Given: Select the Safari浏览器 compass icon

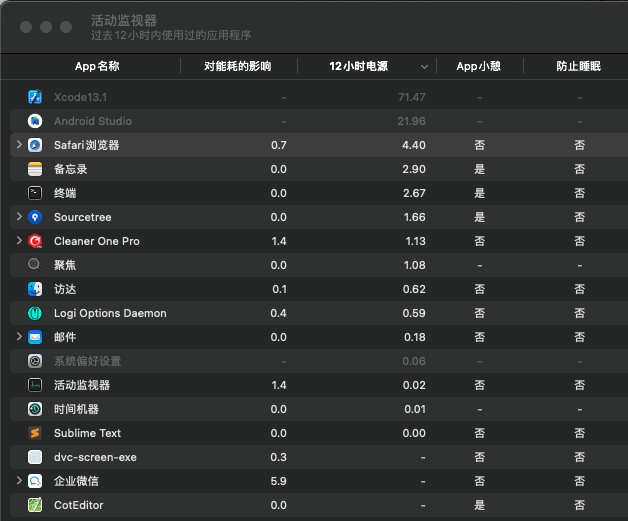Looking at the screenshot, I should coord(35,145).
